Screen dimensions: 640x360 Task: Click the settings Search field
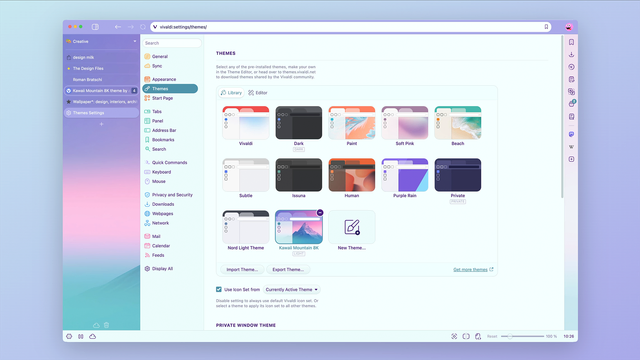pyautogui.click(x=172, y=43)
